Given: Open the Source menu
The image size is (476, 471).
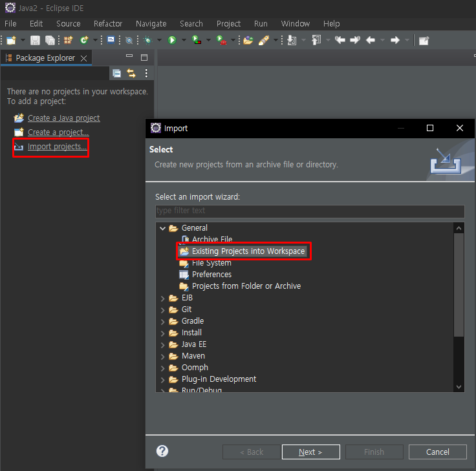Looking at the screenshot, I should [69, 24].
